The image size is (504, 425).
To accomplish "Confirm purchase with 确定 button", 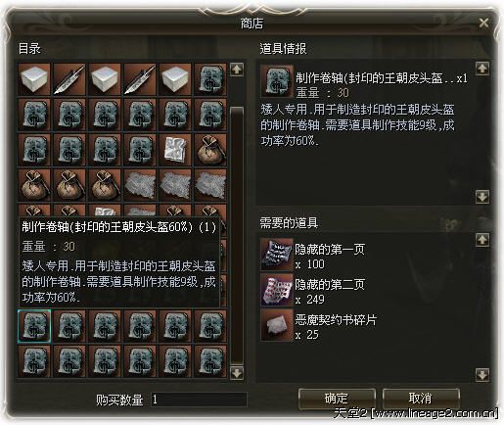I will (337, 399).
